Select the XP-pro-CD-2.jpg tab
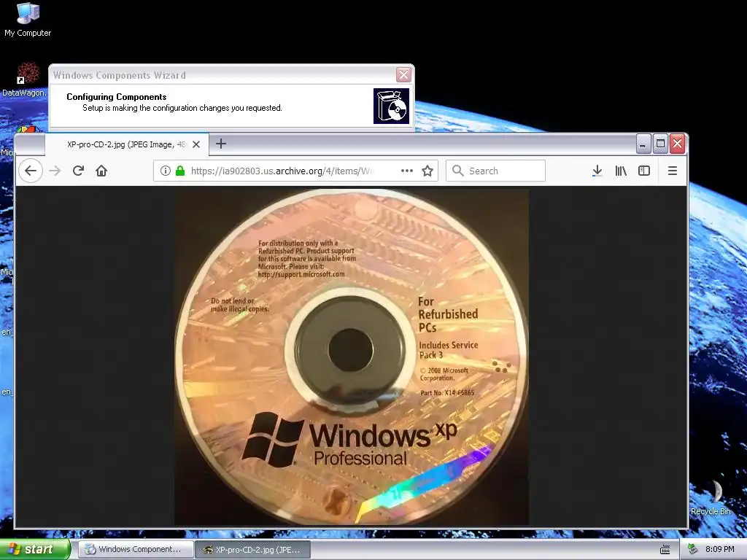Image resolution: width=747 pixels, height=560 pixels. tap(127, 144)
